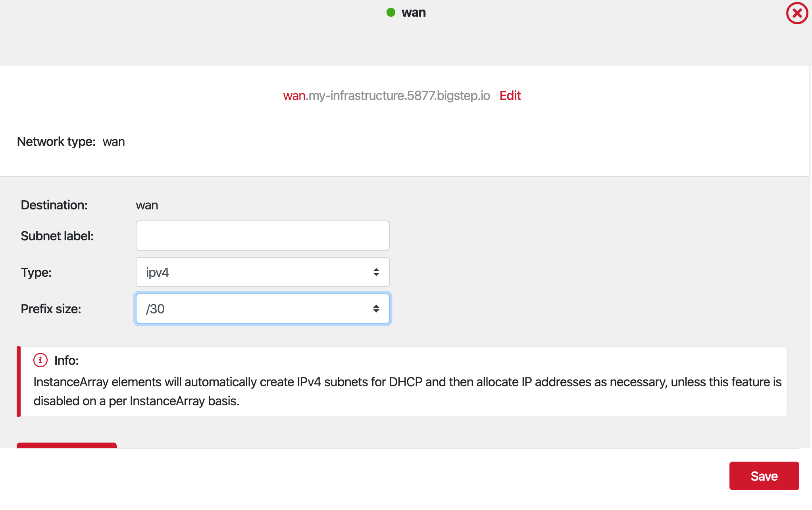Click the red Info circle icon

(40, 360)
